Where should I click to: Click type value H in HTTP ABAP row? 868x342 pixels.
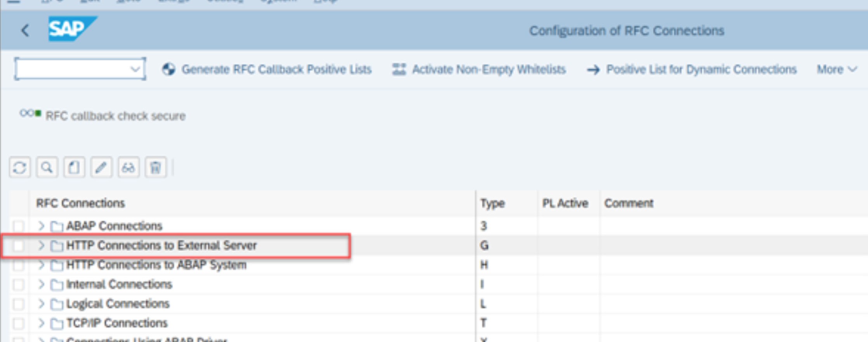point(484,265)
